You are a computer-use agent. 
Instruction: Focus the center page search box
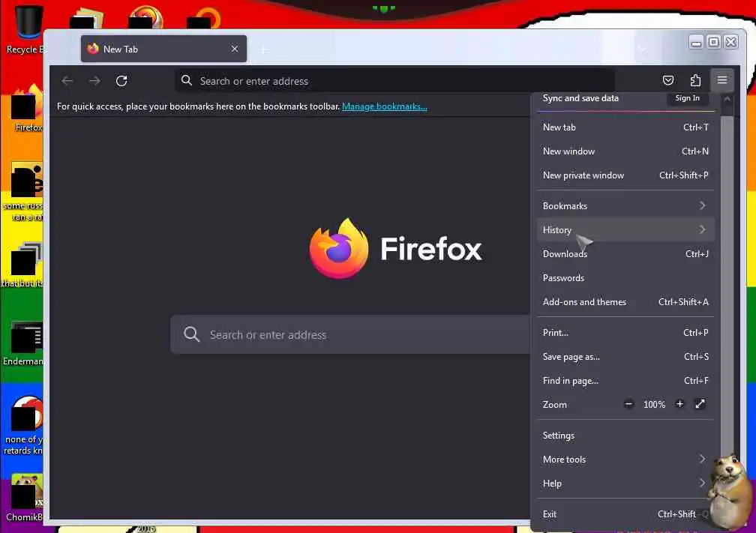pos(350,334)
